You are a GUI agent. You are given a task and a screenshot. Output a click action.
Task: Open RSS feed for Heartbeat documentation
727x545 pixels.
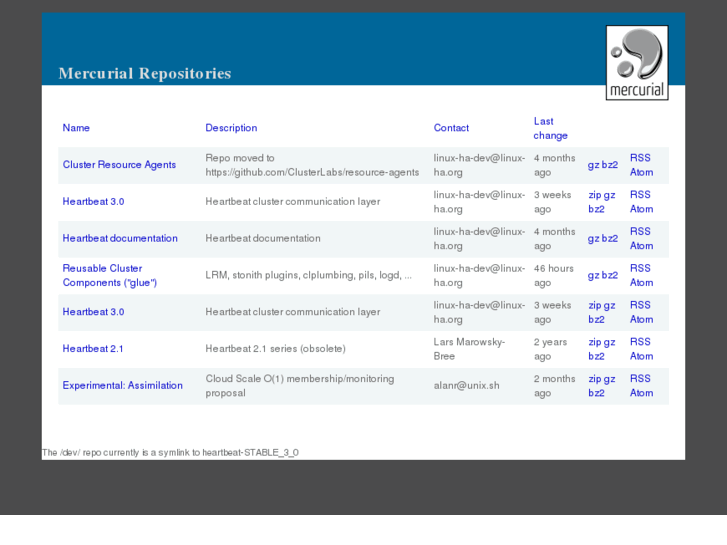pyautogui.click(x=640, y=231)
